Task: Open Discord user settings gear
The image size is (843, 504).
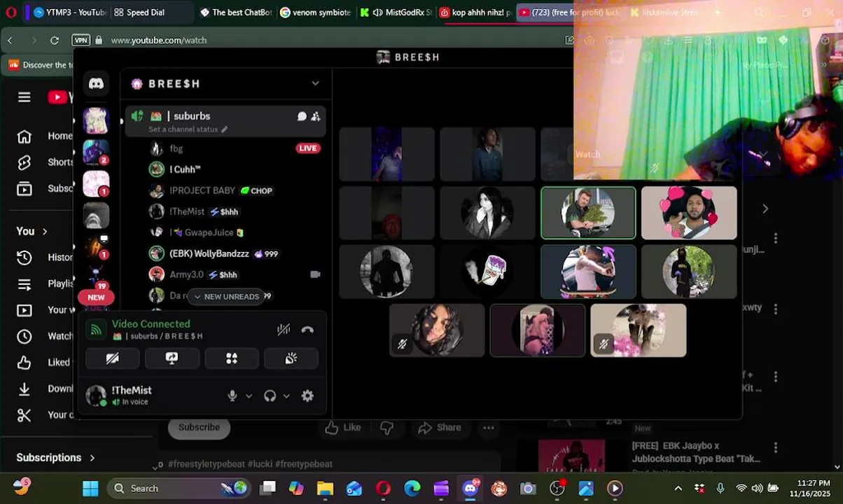Action: tap(307, 396)
